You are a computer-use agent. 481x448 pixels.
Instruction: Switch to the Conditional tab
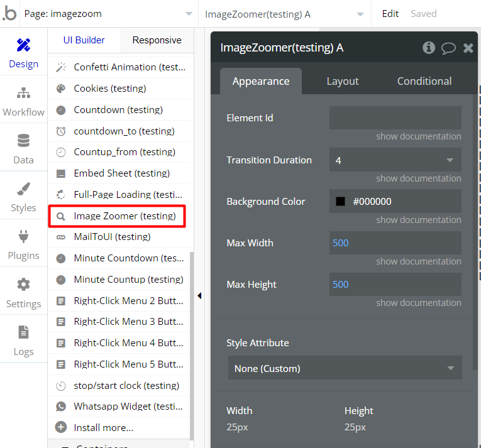(x=424, y=81)
